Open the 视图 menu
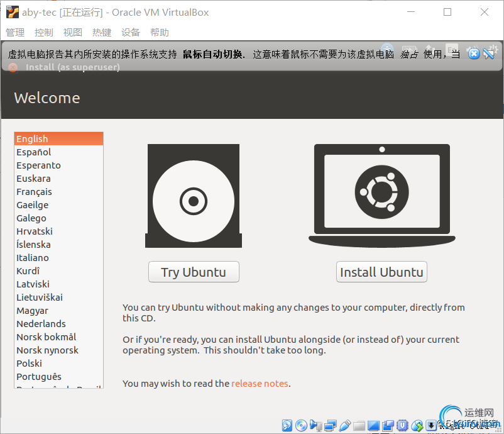The image size is (504, 434). click(73, 32)
